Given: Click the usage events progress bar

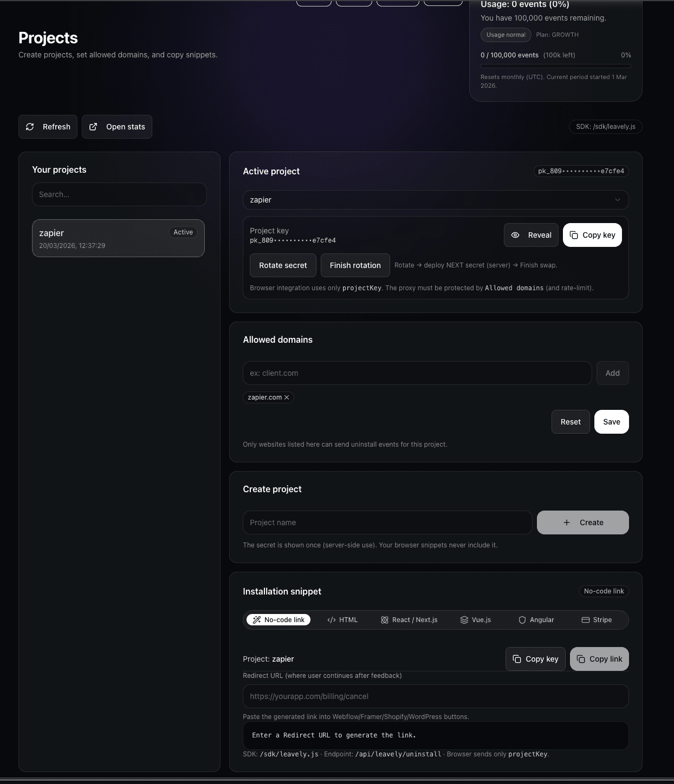Looking at the screenshot, I should tap(555, 65).
